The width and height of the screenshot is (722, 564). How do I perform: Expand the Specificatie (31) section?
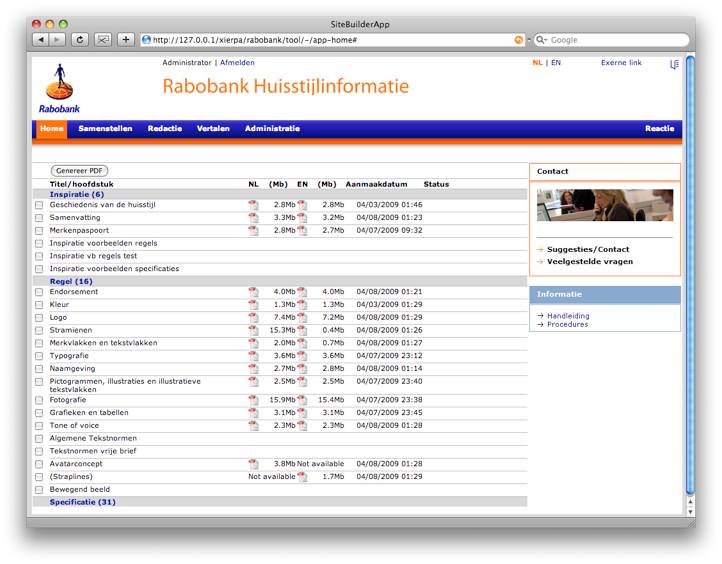click(82, 502)
